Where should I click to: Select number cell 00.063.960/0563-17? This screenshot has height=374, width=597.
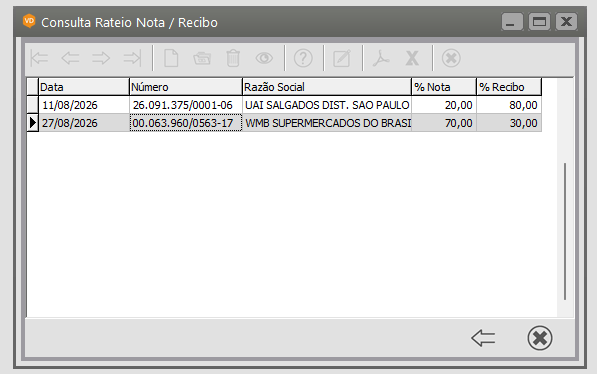(186, 123)
